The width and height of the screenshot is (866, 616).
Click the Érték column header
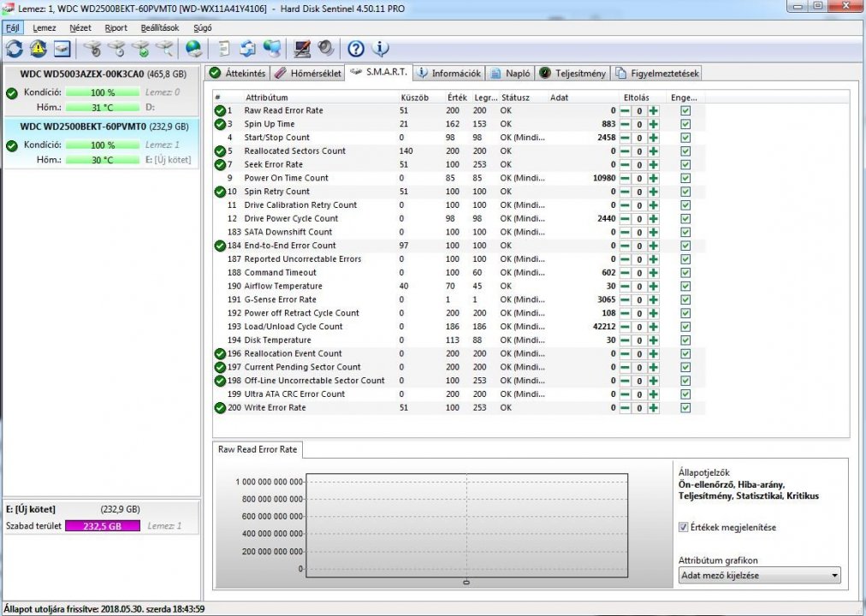coord(458,98)
